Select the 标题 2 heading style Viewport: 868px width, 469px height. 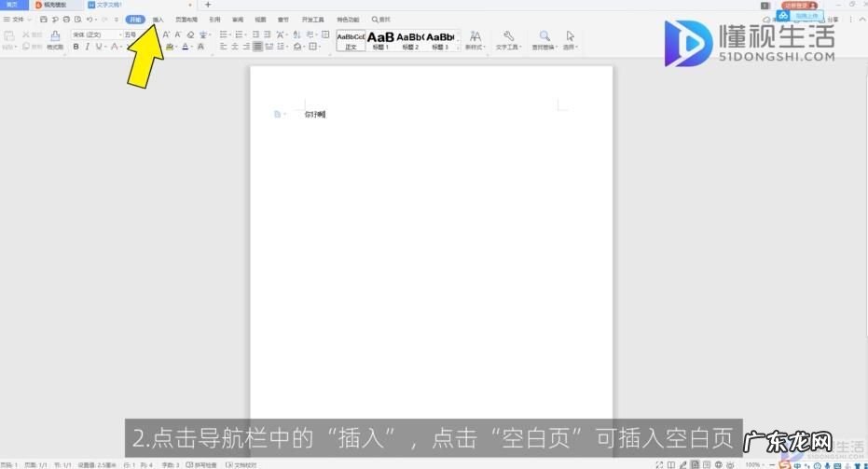point(410,41)
